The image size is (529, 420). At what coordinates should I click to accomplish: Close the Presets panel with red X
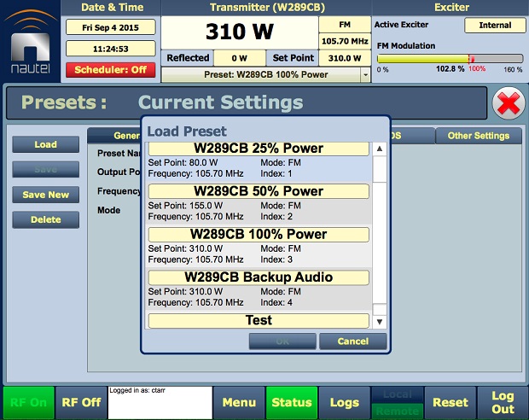tap(509, 103)
